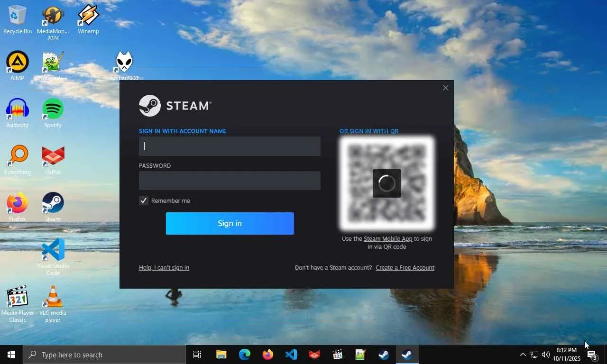Image resolution: width=607 pixels, height=364 pixels.
Task: Select the Audacity desktop shortcut
Action: 18,113
